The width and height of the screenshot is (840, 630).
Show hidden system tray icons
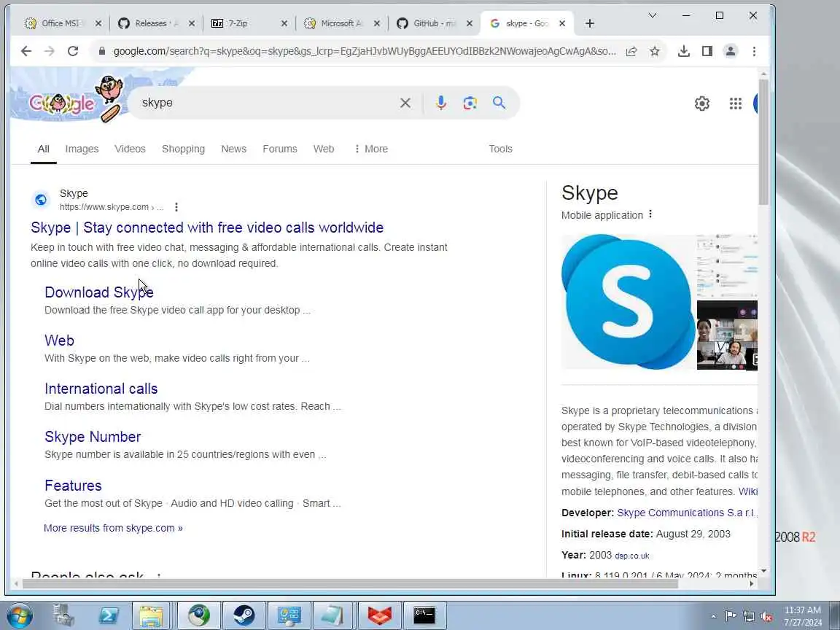coord(713,617)
